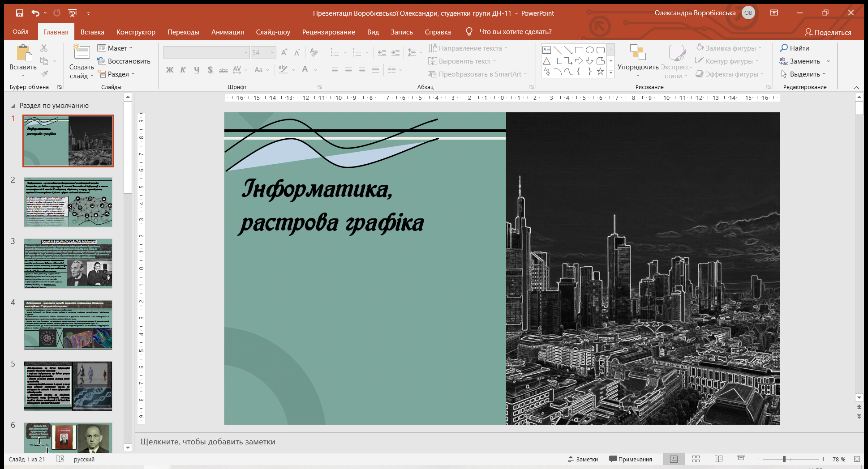Toggle strikethrough (abc) formatting
Viewport: 868px width, 469px height.
(x=223, y=70)
